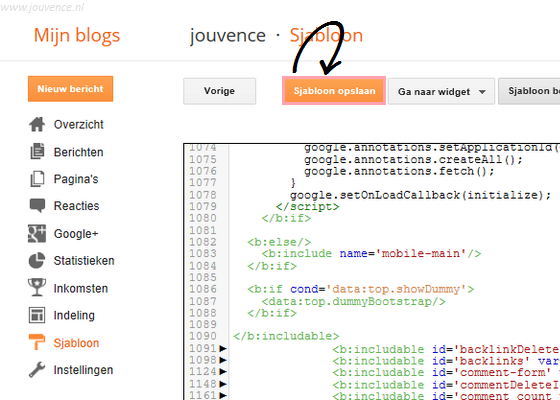Click the Instellingen wrench icon

coord(37,370)
